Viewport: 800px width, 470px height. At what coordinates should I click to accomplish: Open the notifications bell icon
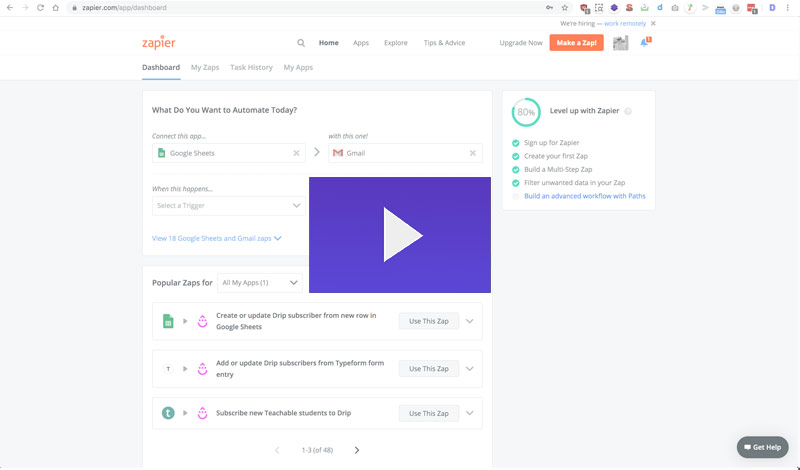click(x=645, y=42)
